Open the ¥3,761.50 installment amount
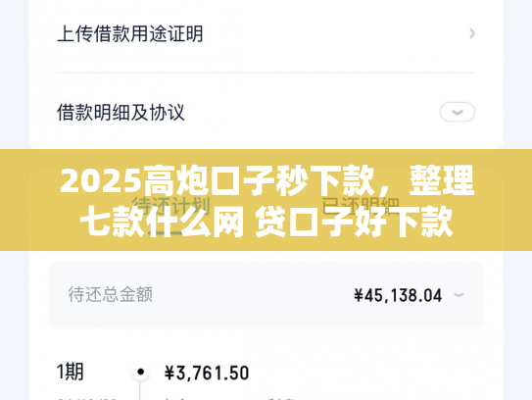This screenshot has width=532, height=400. (207, 373)
